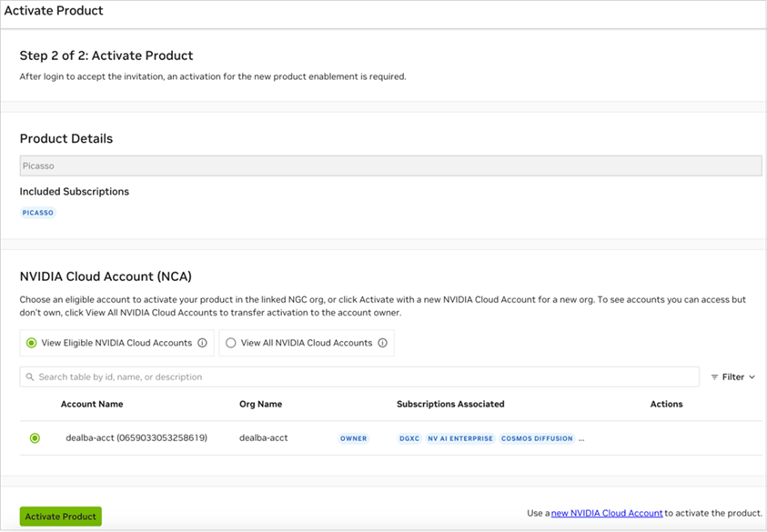This screenshot has width=767, height=532.
Task: Click the filter lines icon next to Filter
Action: pyautogui.click(x=714, y=377)
